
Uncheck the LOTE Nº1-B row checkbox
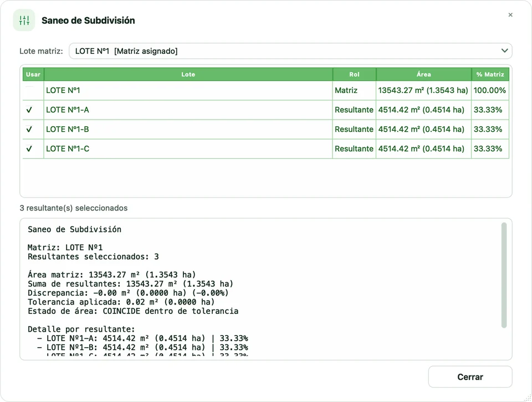coord(29,129)
